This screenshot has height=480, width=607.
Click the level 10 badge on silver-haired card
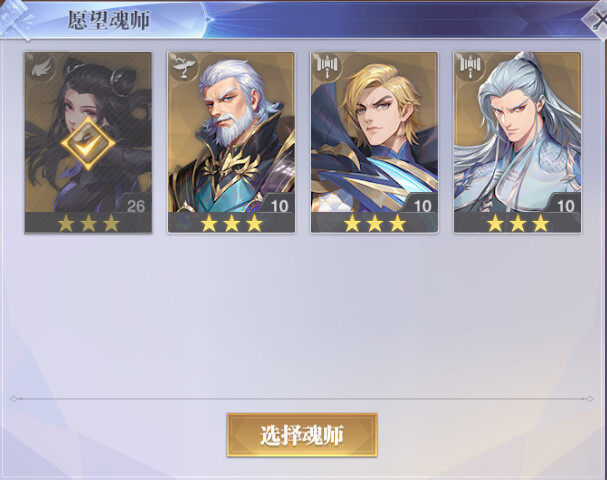tap(565, 204)
